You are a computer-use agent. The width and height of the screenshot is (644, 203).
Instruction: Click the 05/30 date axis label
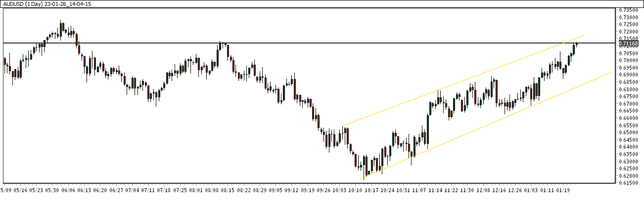52,190
